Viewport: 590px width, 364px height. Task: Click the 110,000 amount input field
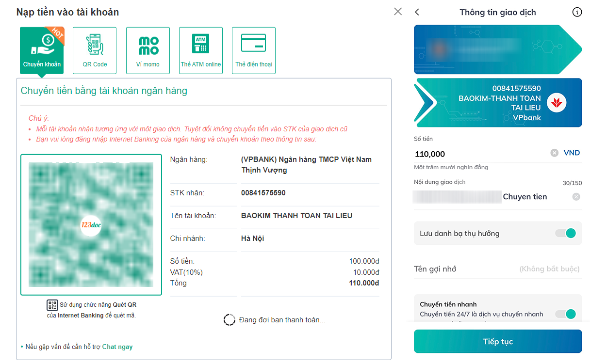coord(480,154)
